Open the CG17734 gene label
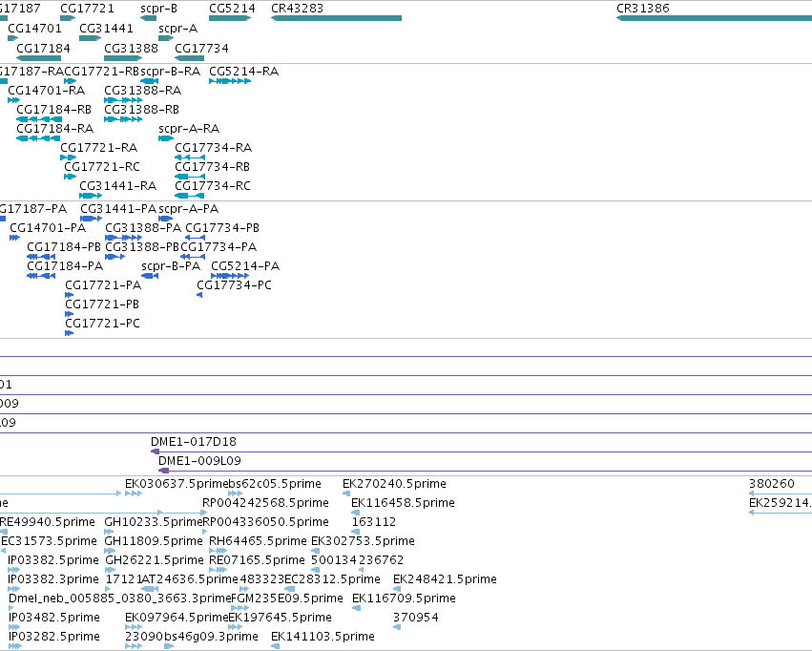 (x=201, y=48)
